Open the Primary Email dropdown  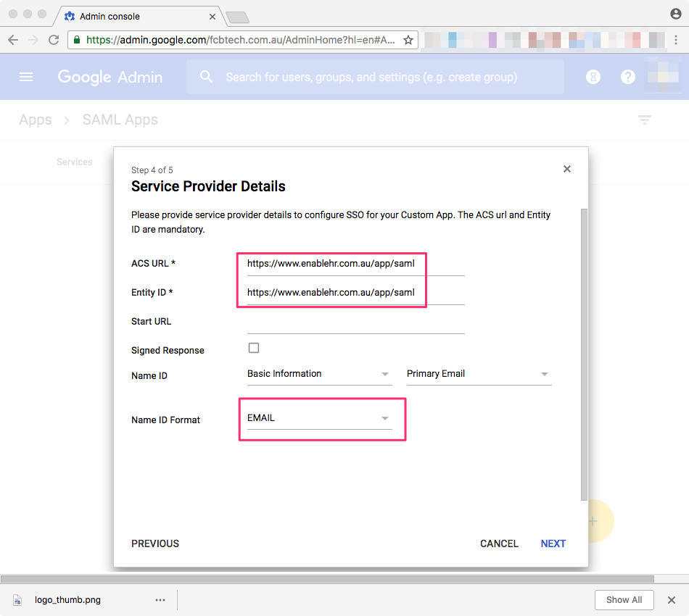click(479, 374)
